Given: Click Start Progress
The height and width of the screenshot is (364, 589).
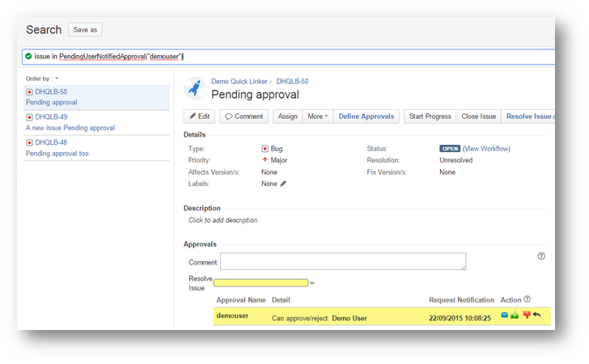Looking at the screenshot, I should click(430, 116).
